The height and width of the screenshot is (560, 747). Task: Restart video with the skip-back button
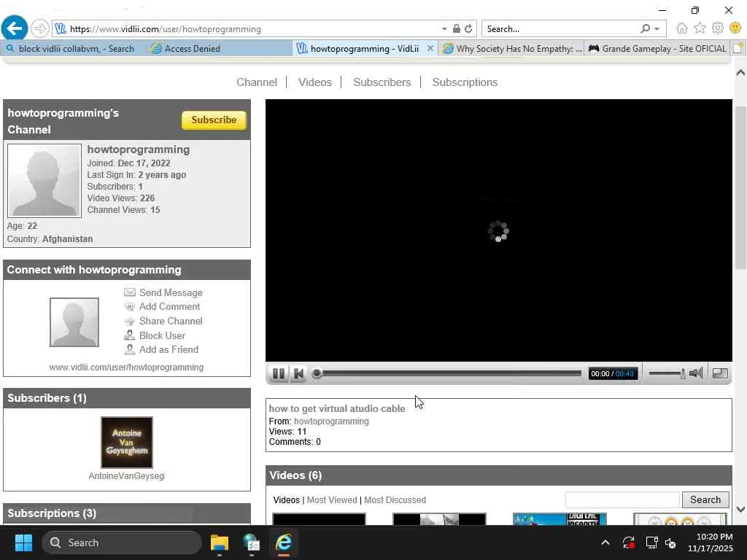click(298, 373)
